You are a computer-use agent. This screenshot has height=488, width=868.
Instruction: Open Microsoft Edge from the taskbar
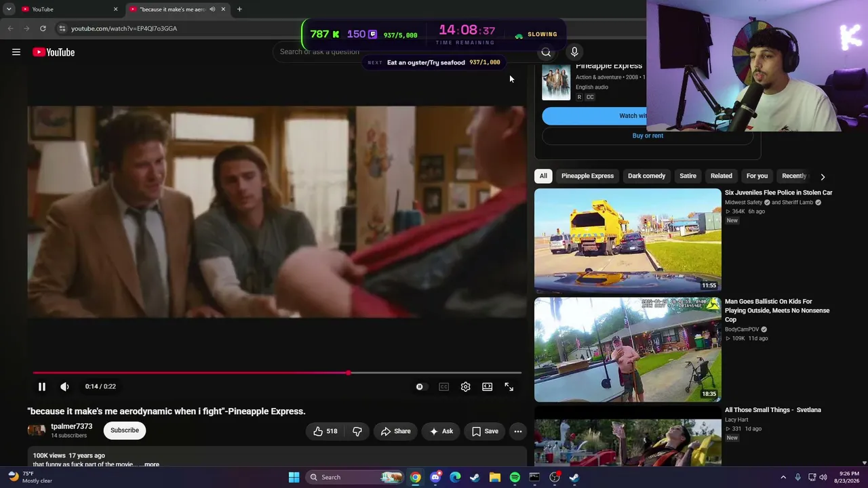(x=455, y=477)
